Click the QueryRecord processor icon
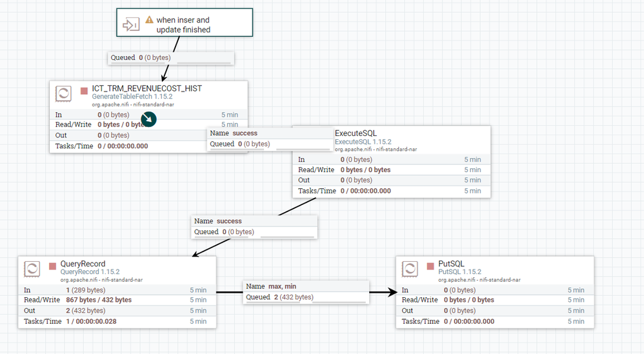Image resolution: width=644 pixels, height=354 pixels. 32,269
